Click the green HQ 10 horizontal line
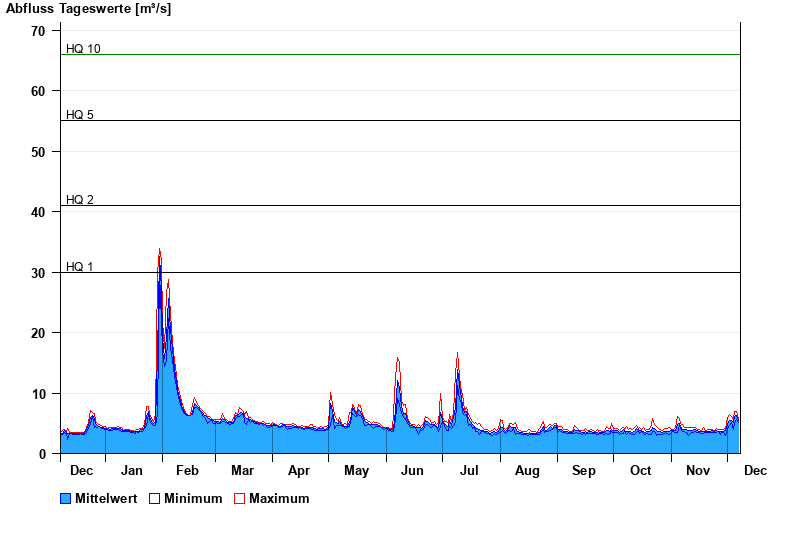800x550 pixels. click(400, 55)
